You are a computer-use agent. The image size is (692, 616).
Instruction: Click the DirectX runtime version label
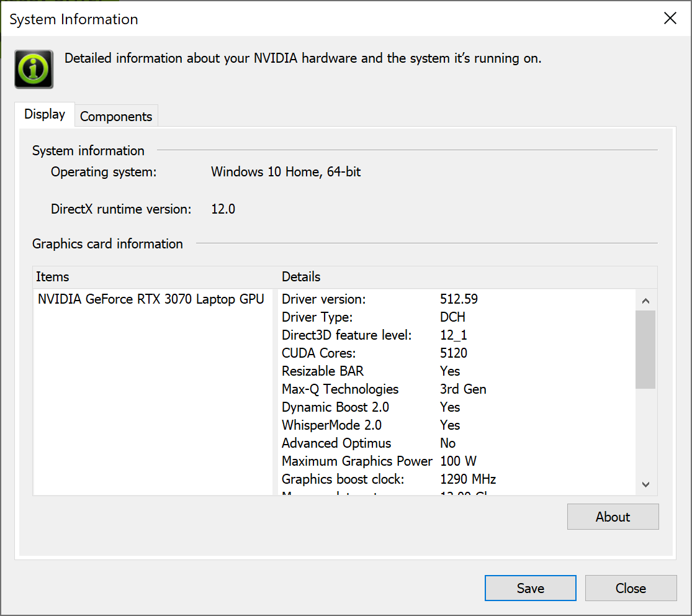tap(121, 209)
